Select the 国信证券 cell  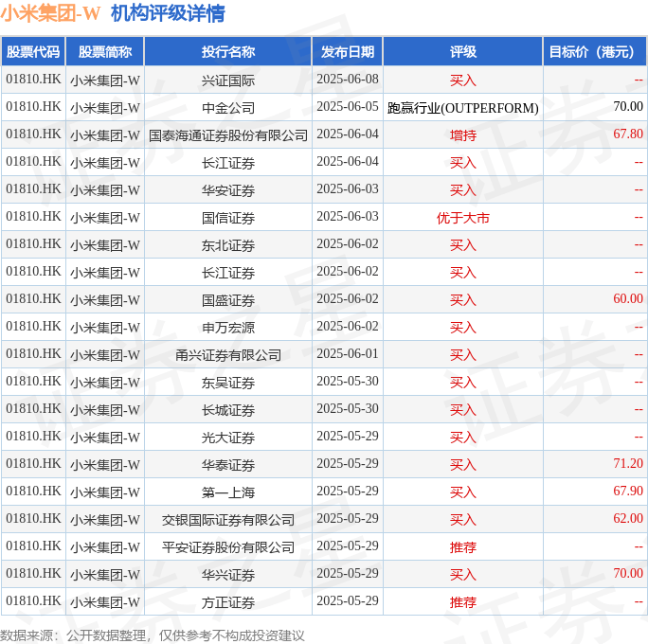228,217
